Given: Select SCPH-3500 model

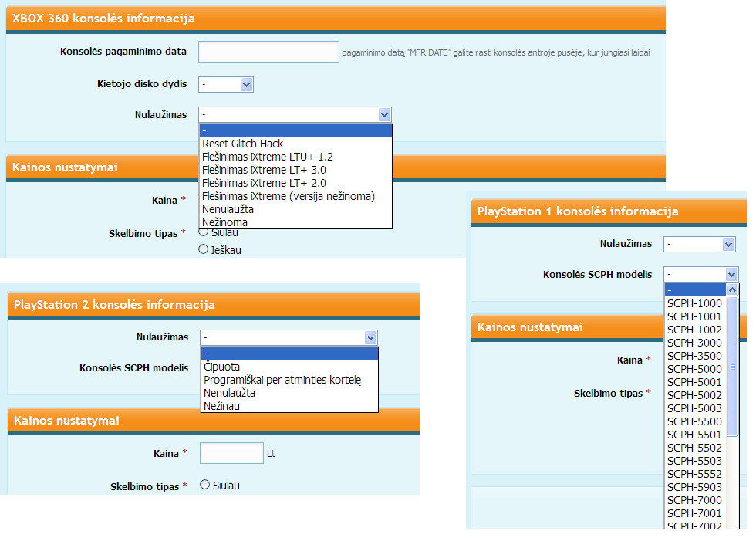Looking at the screenshot, I should 695,356.
